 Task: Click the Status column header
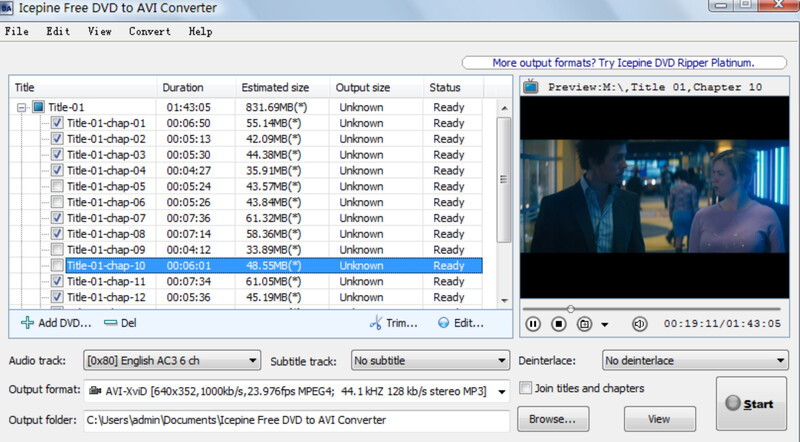pos(453,87)
